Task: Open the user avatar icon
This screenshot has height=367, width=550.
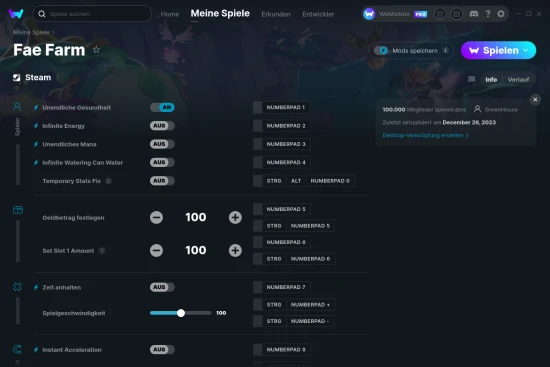Action: pos(369,14)
